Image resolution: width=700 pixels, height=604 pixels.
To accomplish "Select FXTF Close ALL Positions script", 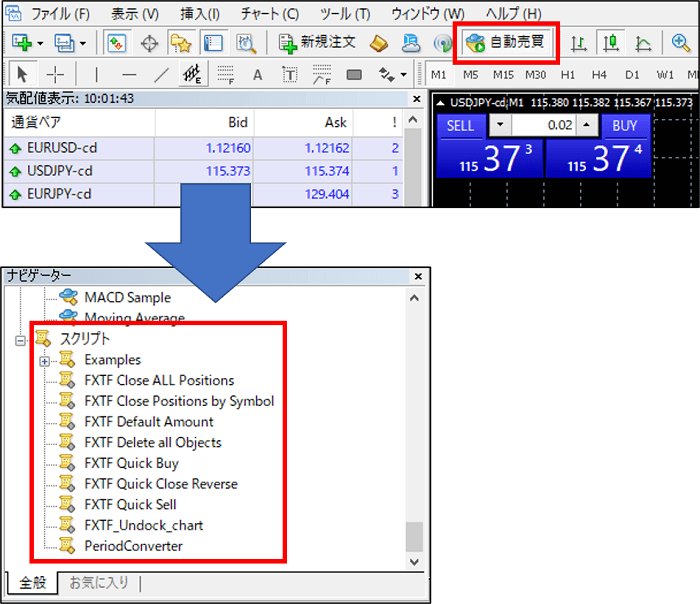I will (x=159, y=380).
